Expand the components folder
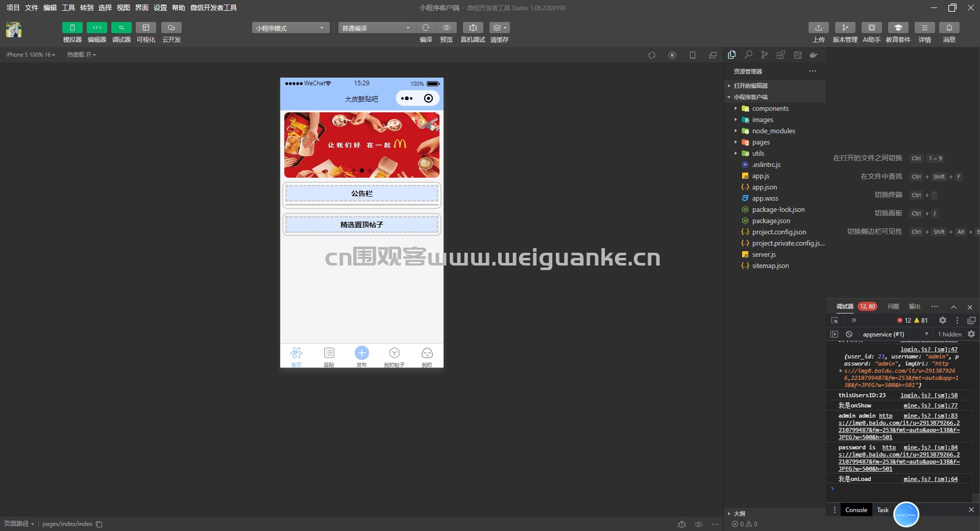Image resolution: width=980 pixels, height=531 pixels. tap(775, 108)
